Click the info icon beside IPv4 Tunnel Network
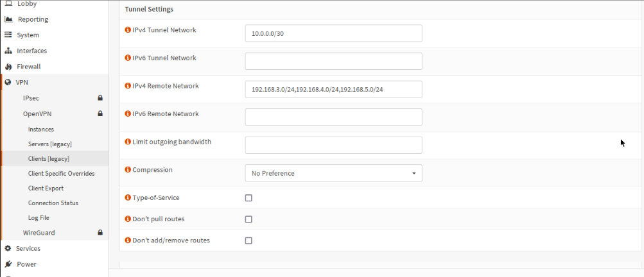644x277 pixels. click(128, 30)
